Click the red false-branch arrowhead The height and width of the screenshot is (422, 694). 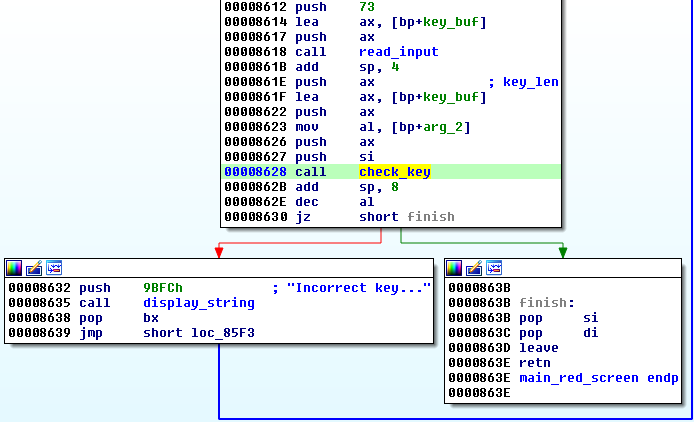click(x=219, y=252)
